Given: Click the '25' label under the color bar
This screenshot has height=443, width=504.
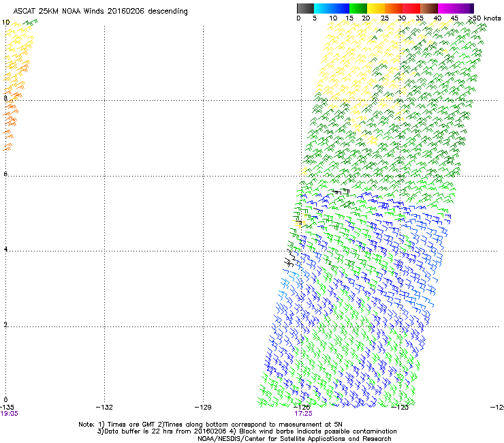Looking at the screenshot, I should 385,18.
